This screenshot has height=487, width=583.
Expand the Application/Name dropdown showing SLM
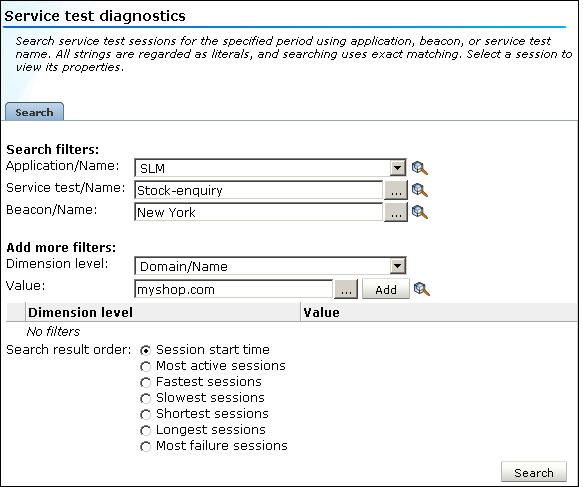point(397,168)
